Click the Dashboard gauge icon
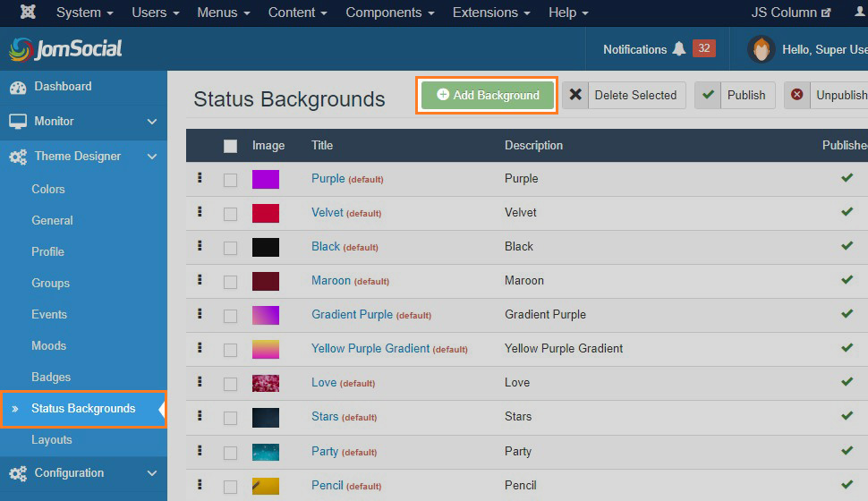The height and width of the screenshot is (501, 868). (x=18, y=87)
